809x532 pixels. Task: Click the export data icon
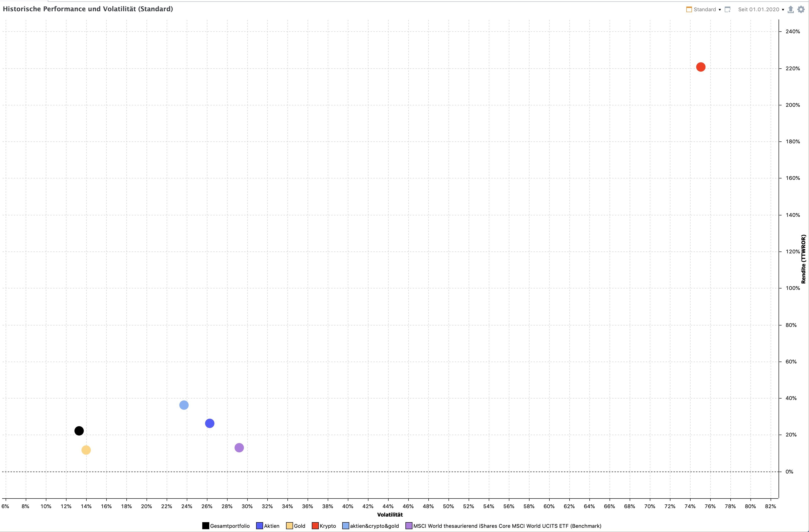[x=791, y=10]
